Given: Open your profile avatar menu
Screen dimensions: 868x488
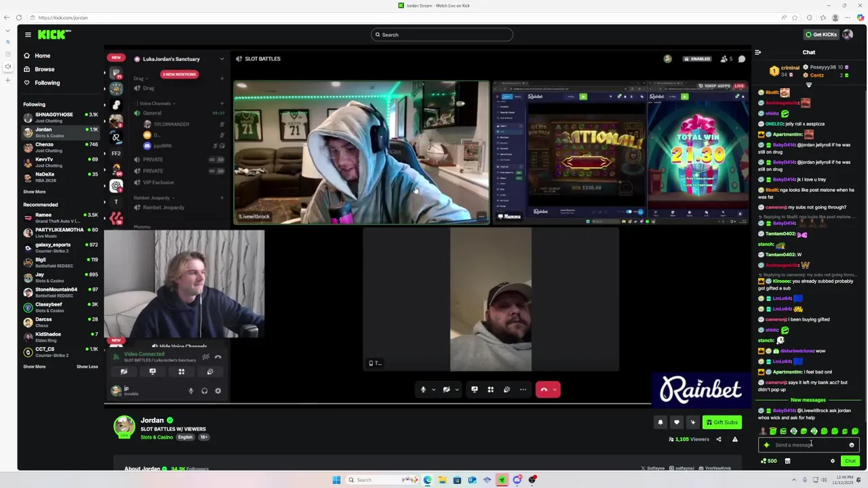Looking at the screenshot, I should [x=847, y=35].
